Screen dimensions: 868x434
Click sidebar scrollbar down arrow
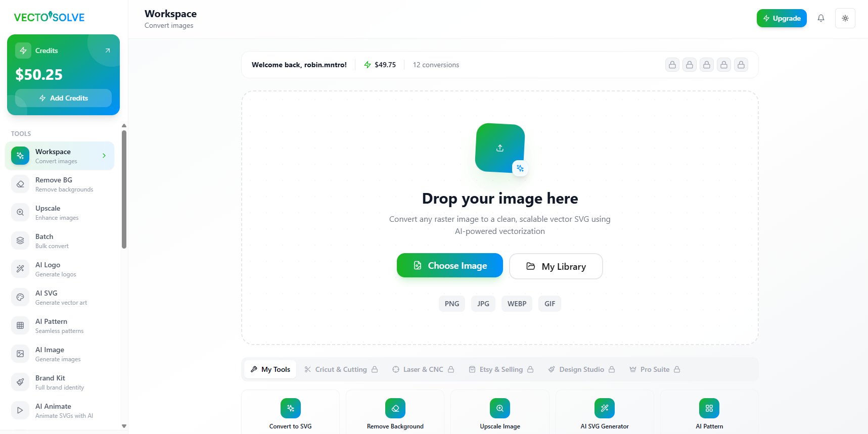point(124,426)
